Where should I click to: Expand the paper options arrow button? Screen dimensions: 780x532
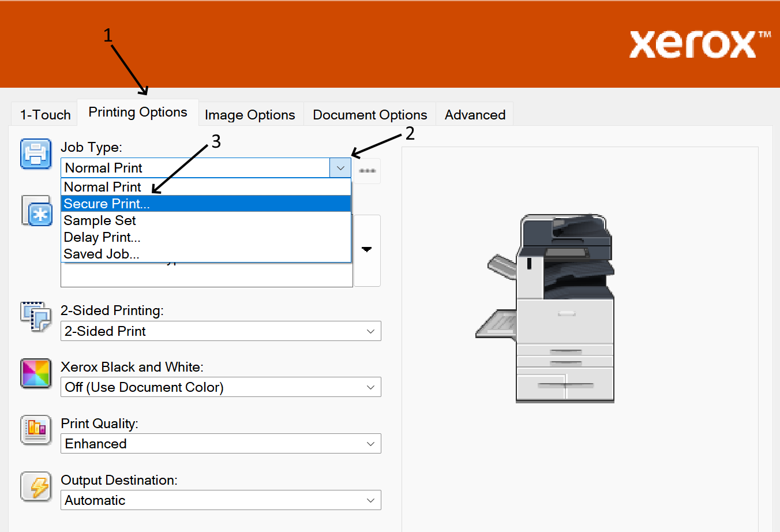coord(367,250)
